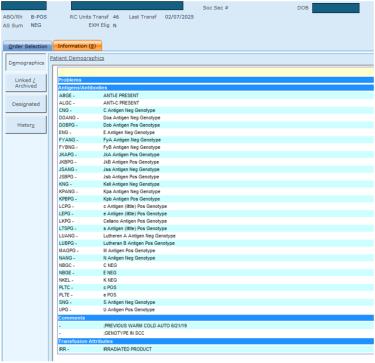Select the NBGC C NEG row
Screen dimensions: 375x363
point(216,265)
